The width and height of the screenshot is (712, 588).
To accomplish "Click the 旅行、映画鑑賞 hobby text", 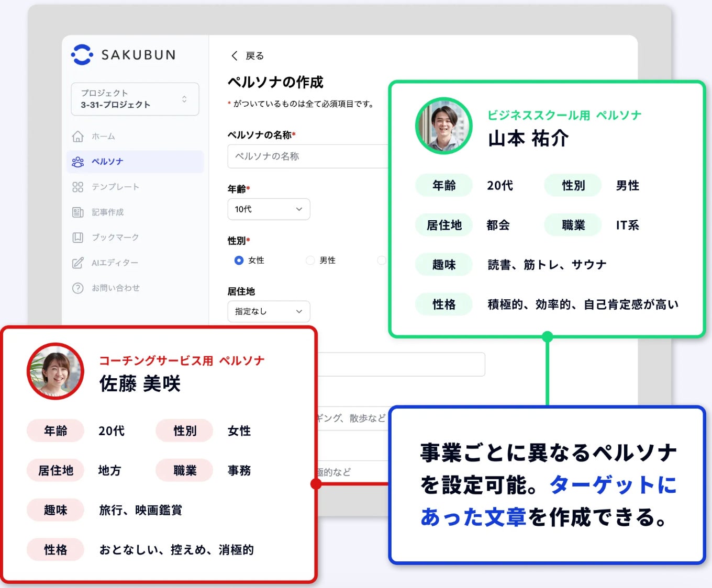I will (x=140, y=510).
